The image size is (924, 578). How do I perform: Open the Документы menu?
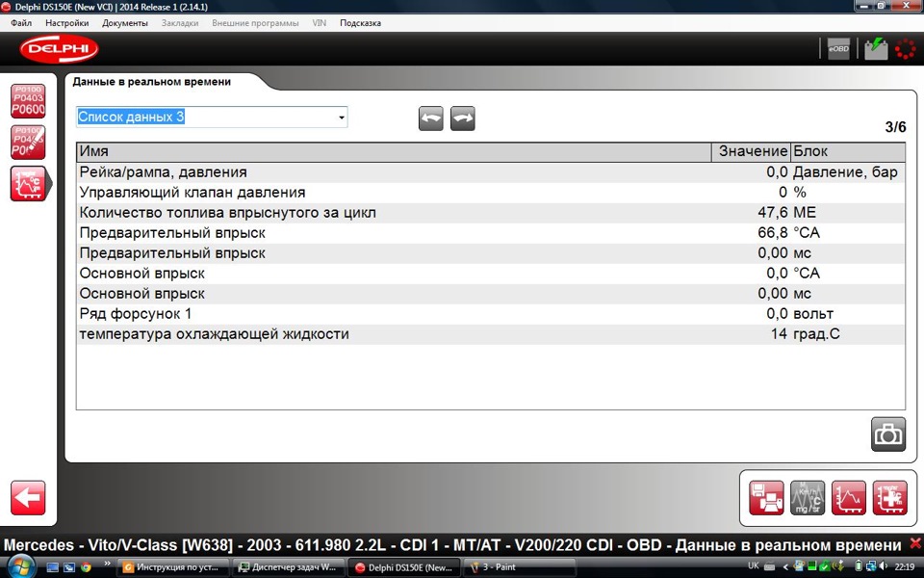point(125,23)
